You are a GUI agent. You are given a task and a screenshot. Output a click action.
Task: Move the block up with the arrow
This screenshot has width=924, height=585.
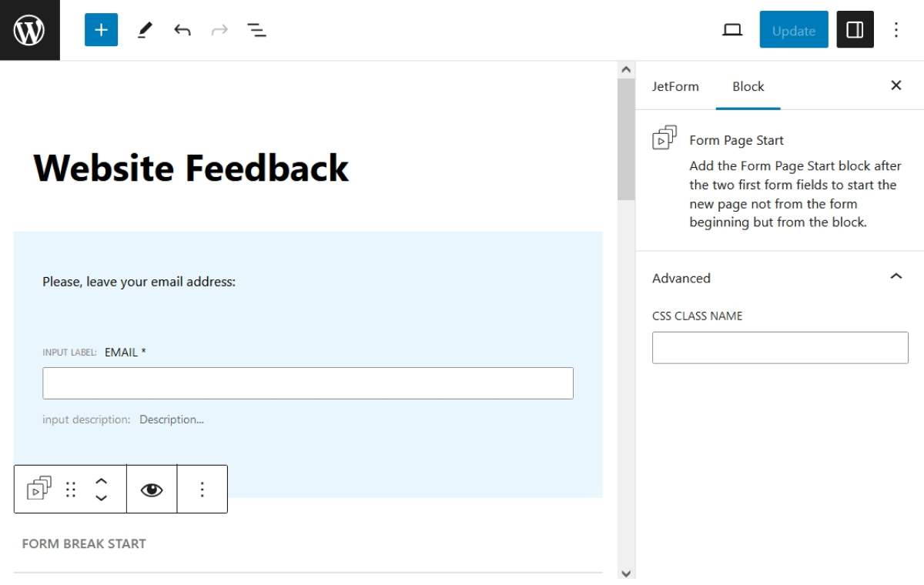[x=100, y=482]
